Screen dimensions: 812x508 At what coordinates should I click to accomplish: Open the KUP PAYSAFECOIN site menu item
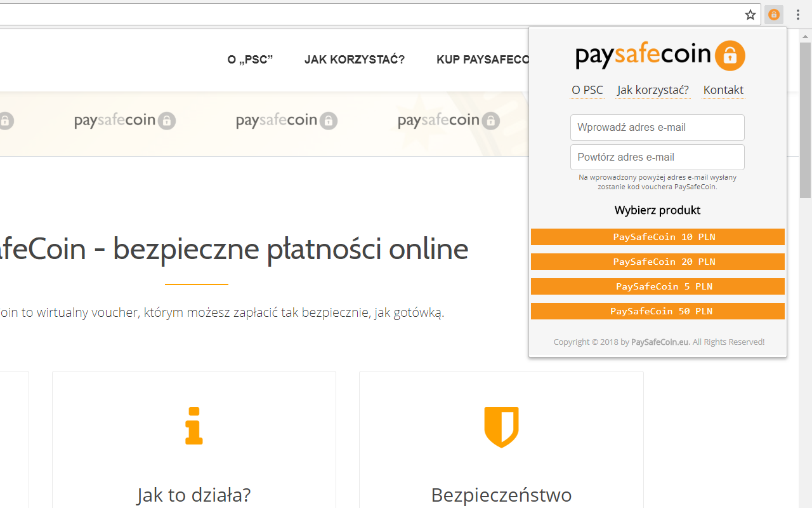483,60
